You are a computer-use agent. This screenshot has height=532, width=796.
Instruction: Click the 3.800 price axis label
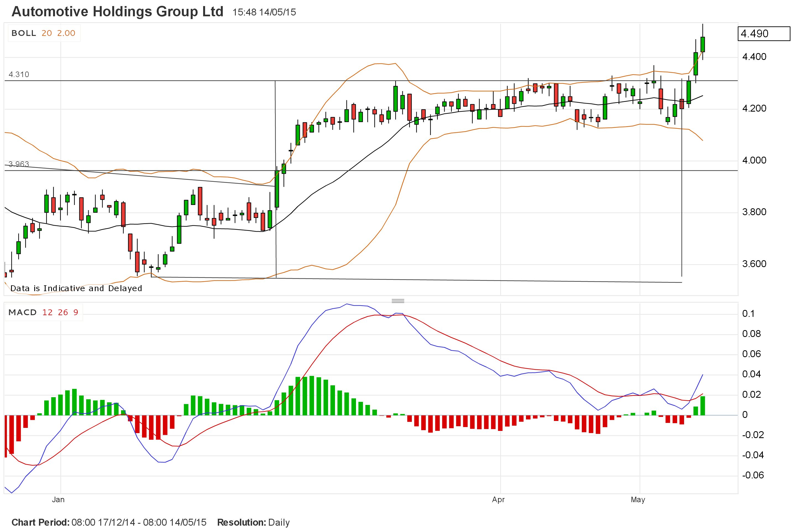pyautogui.click(x=754, y=212)
